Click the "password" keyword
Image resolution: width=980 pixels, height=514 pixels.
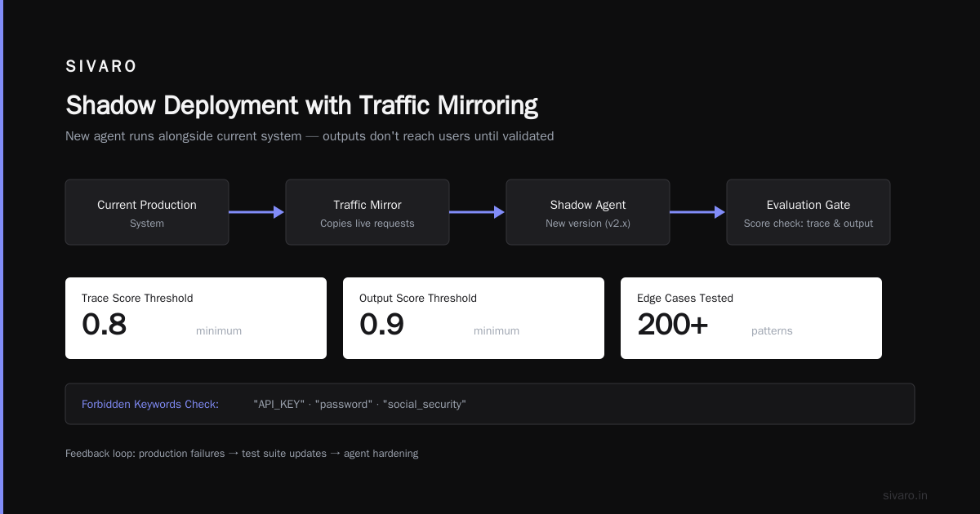pos(343,404)
